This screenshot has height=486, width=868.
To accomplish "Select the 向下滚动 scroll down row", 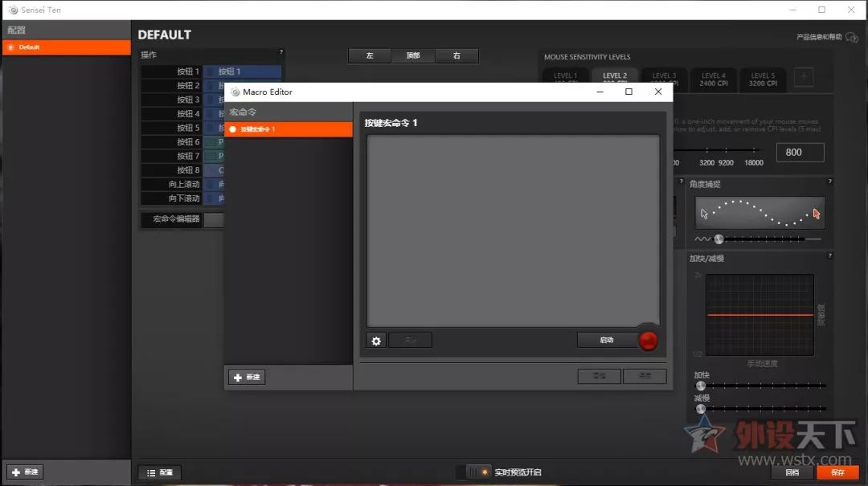I will tap(171, 198).
